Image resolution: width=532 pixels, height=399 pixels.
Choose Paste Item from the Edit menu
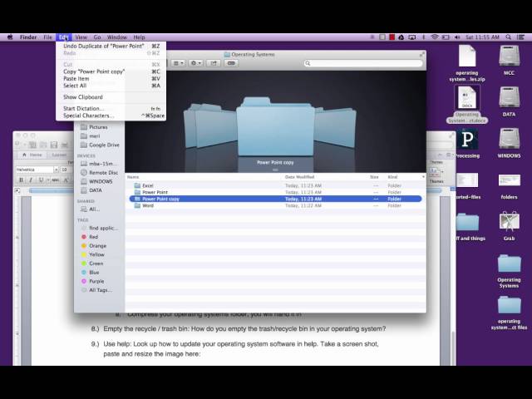coord(111,79)
